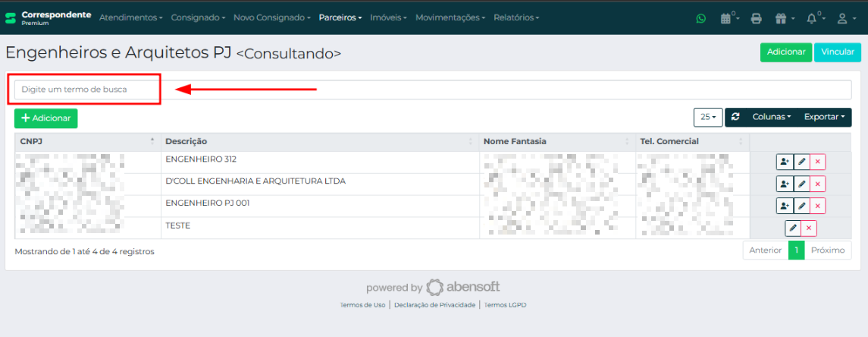Open the Colunas dropdown
868x337 pixels.
click(771, 118)
